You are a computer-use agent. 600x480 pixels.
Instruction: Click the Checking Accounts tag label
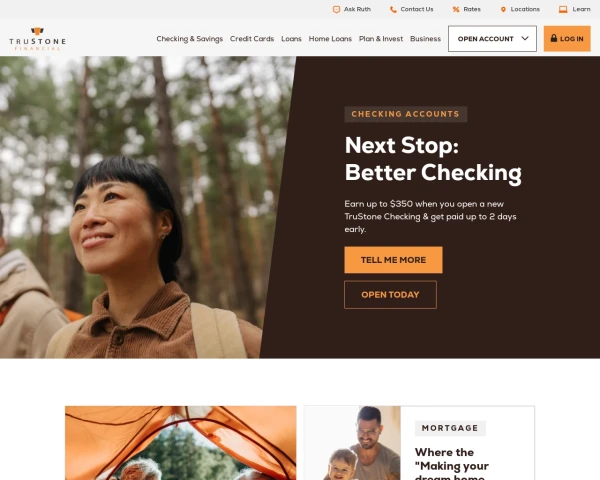point(406,114)
